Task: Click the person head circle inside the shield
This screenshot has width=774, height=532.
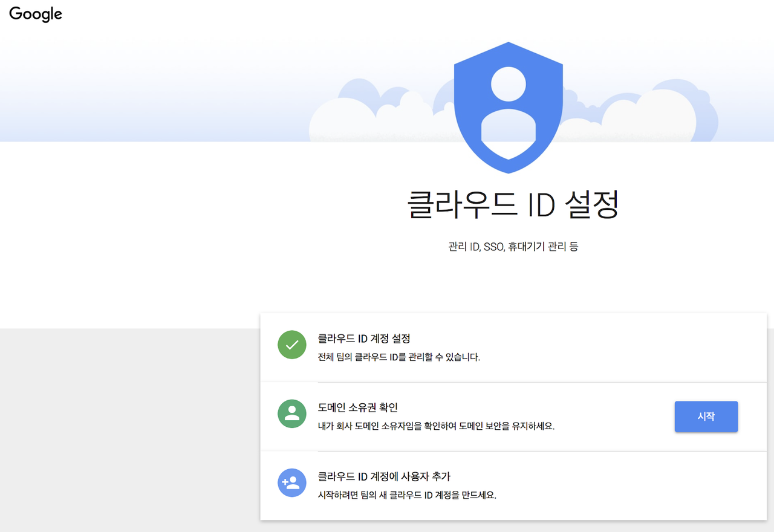Action: pyautogui.click(x=509, y=84)
